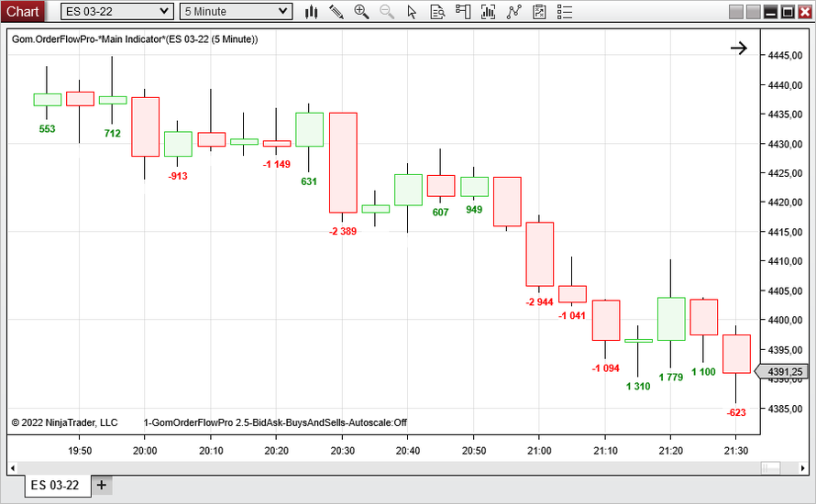Click the zoom in magnifier icon
The height and width of the screenshot is (504, 816).
(x=361, y=11)
